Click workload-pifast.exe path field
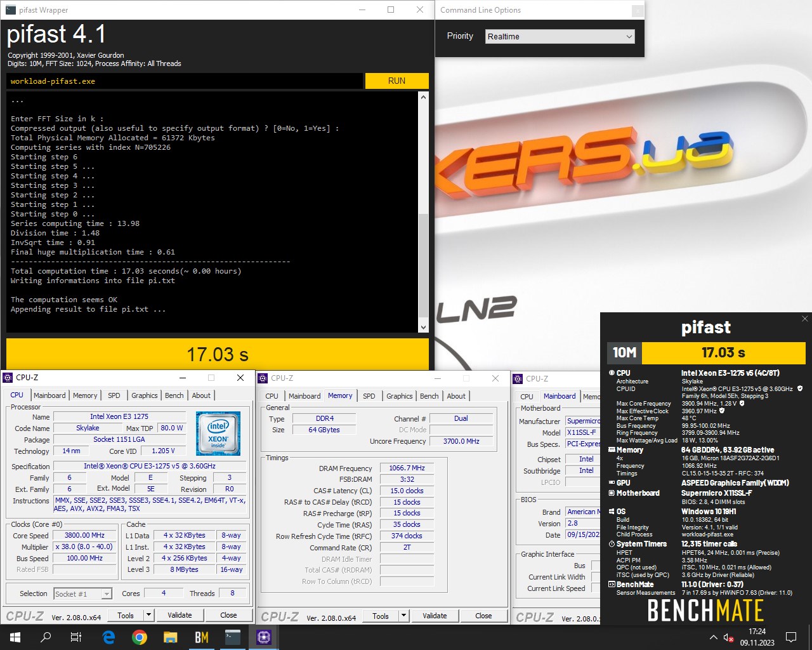 click(185, 81)
